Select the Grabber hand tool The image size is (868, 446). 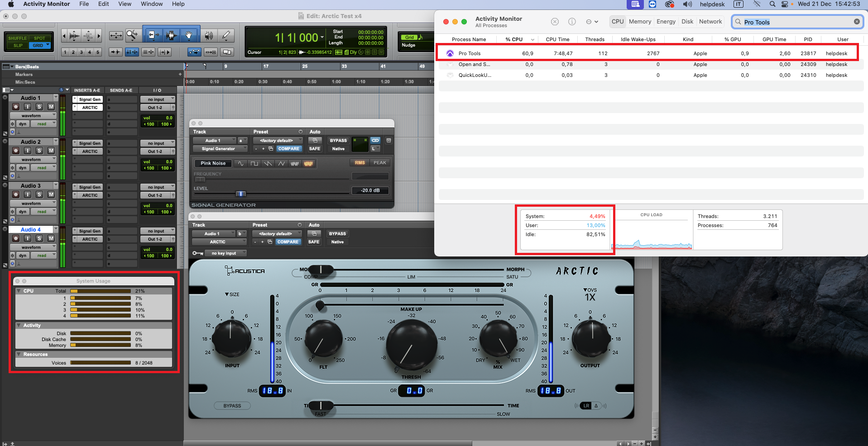pos(189,35)
